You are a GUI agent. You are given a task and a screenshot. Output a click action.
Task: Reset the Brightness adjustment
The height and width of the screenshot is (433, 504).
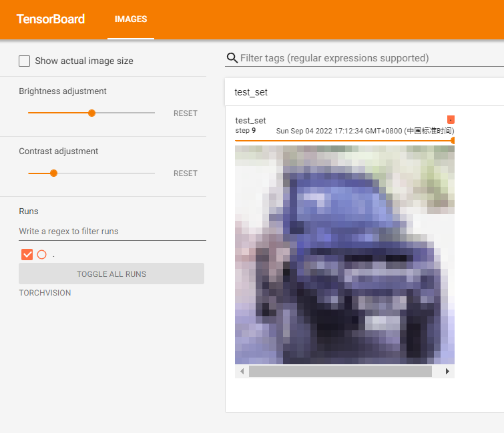click(185, 113)
